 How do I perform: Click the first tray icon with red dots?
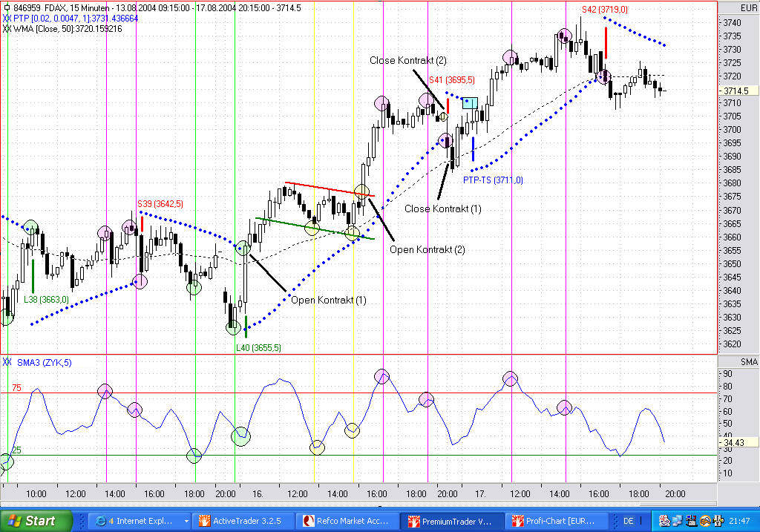tap(665, 521)
